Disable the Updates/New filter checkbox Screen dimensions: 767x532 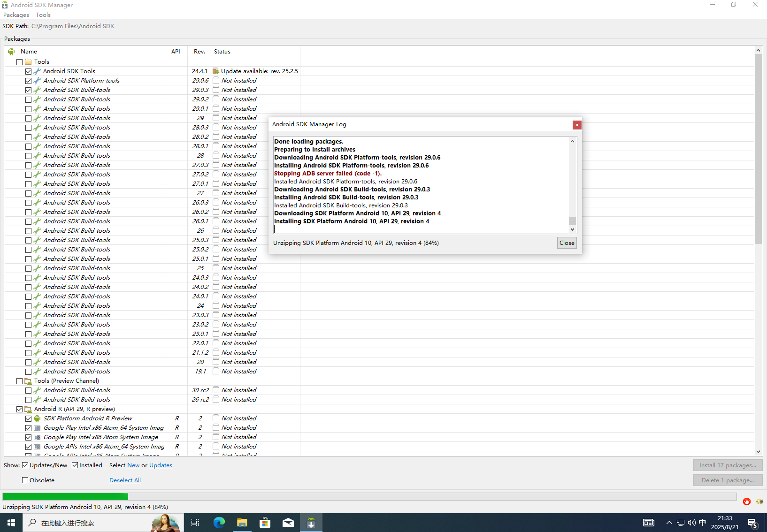click(x=25, y=465)
